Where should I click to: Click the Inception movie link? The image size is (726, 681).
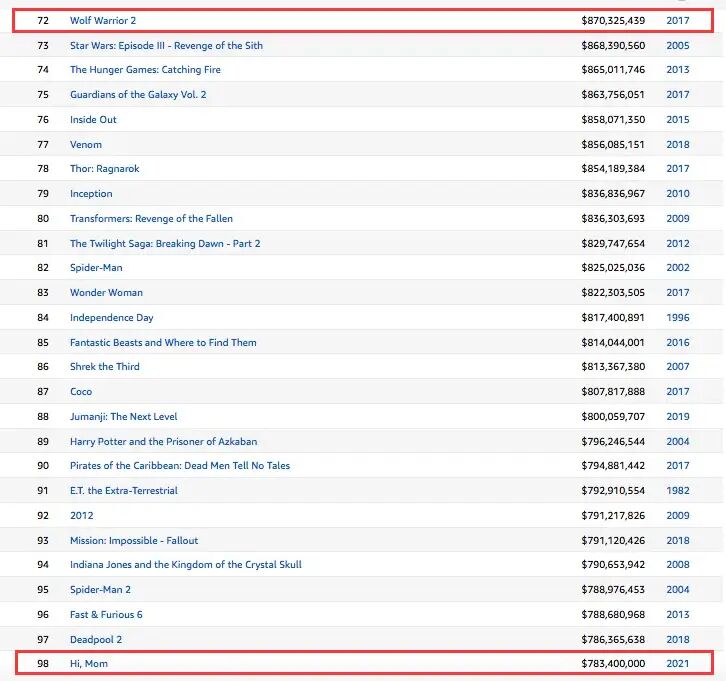click(91, 194)
